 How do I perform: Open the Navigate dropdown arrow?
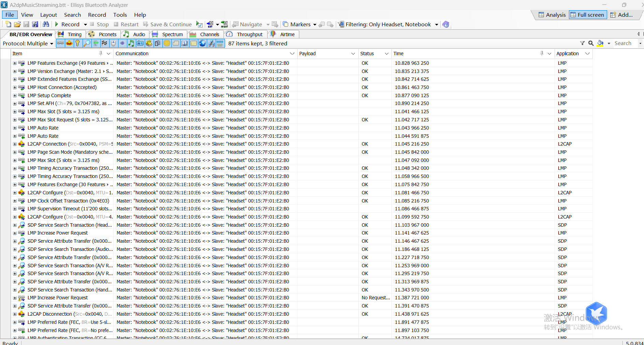tap(268, 25)
